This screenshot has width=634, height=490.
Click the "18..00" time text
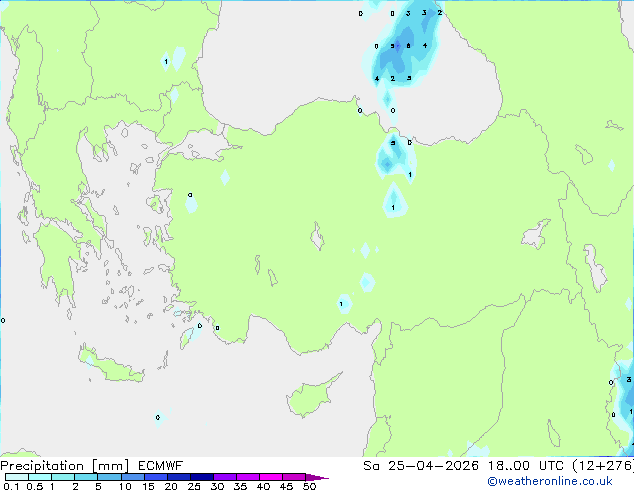tap(508, 466)
